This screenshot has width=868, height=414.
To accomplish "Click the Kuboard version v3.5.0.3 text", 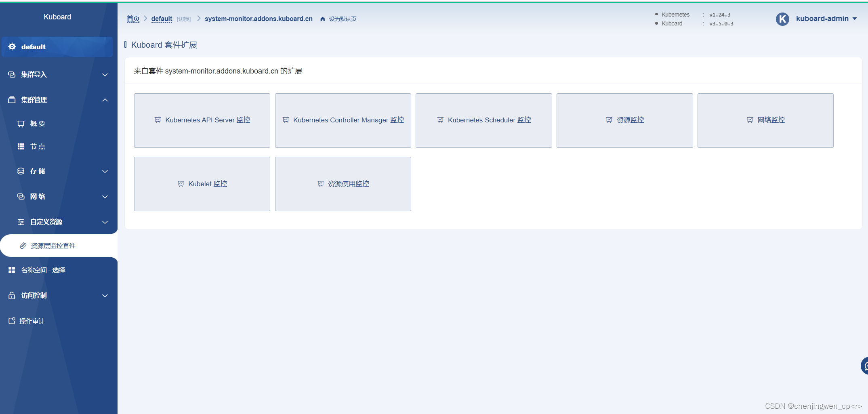I will 721,24.
